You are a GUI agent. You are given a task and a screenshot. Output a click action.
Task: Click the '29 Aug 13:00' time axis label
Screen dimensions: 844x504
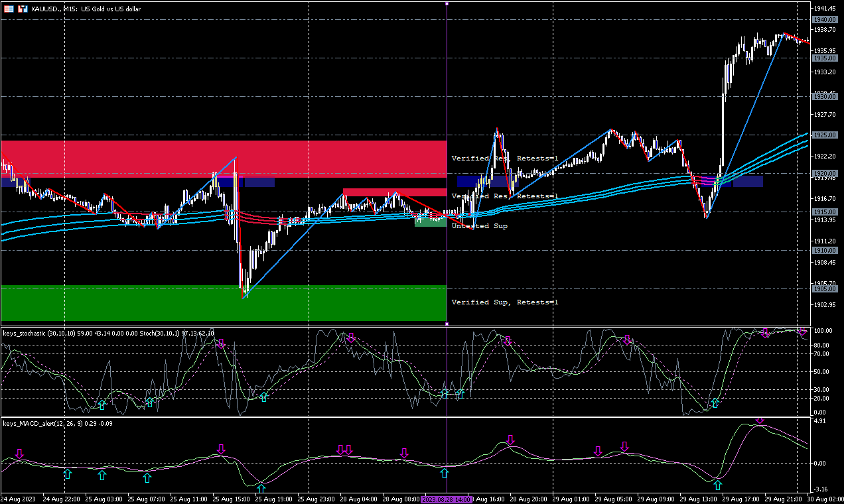coord(699,498)
